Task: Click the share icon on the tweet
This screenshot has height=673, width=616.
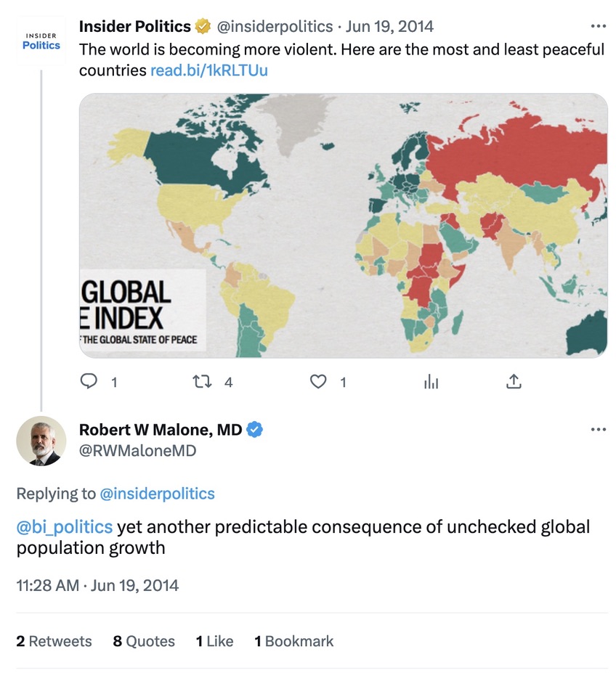Action: coord(514,381)
